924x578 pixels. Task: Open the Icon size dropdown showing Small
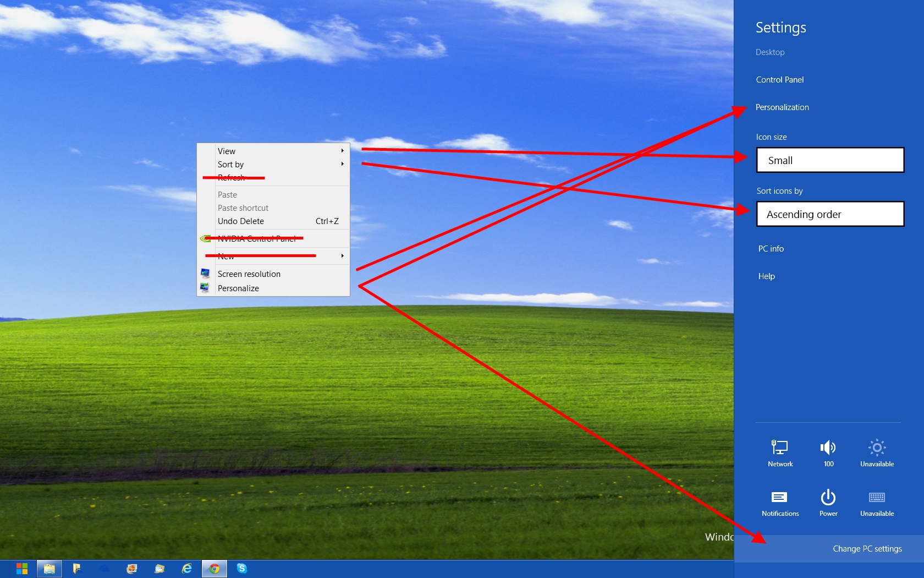point(829,160)
